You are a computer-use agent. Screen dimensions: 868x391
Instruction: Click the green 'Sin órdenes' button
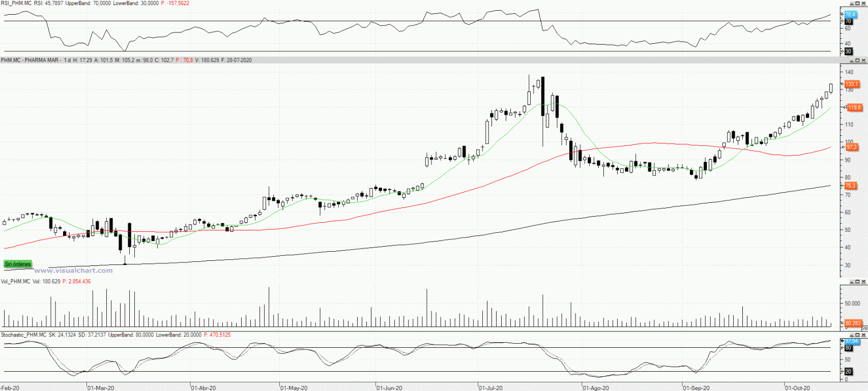point(18,264)
